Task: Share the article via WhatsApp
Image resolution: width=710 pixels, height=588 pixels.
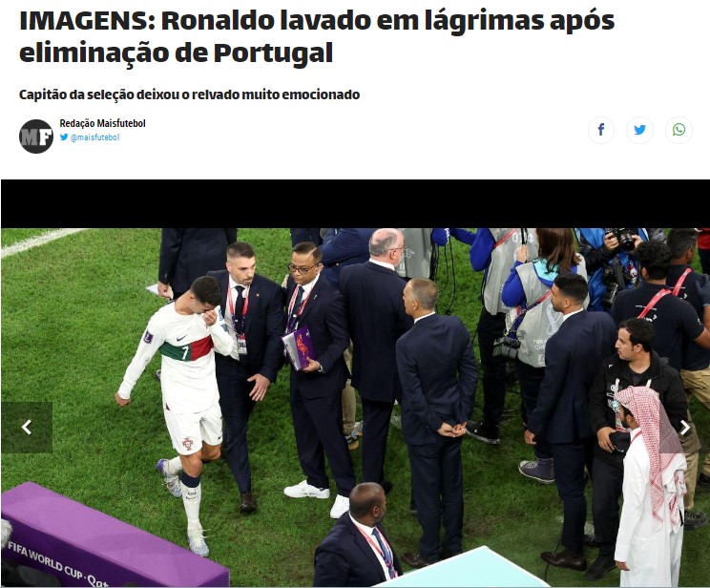Action: point(679,130)
